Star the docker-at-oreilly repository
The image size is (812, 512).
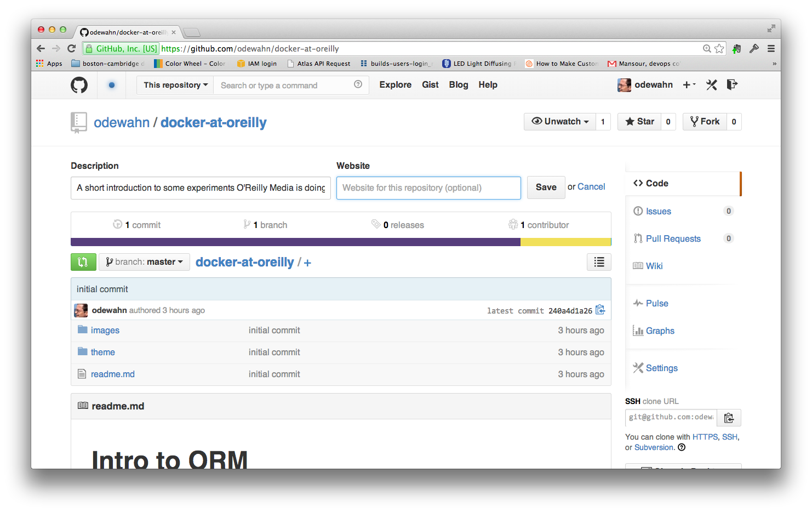[639, 122]
